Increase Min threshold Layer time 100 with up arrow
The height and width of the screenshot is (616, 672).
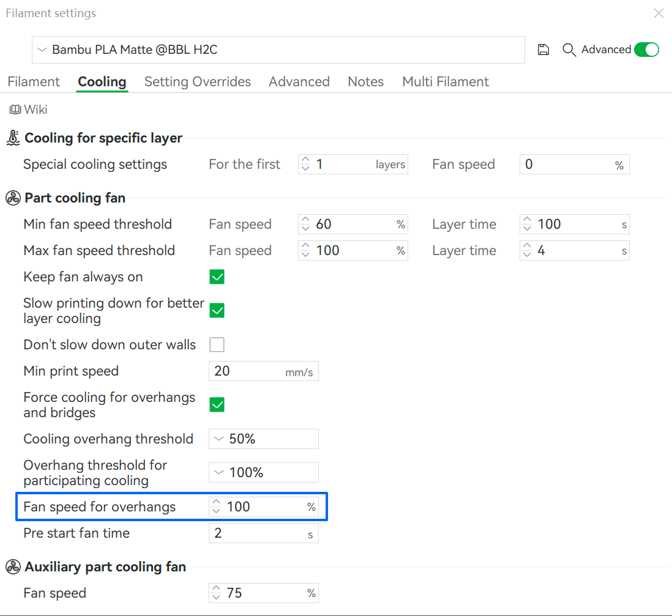[527, 220]
